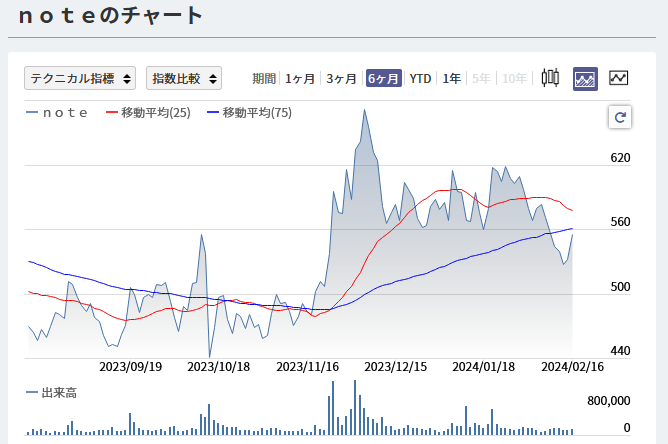
Task: Click the 2023/12/15 date label
Action: 396,367
